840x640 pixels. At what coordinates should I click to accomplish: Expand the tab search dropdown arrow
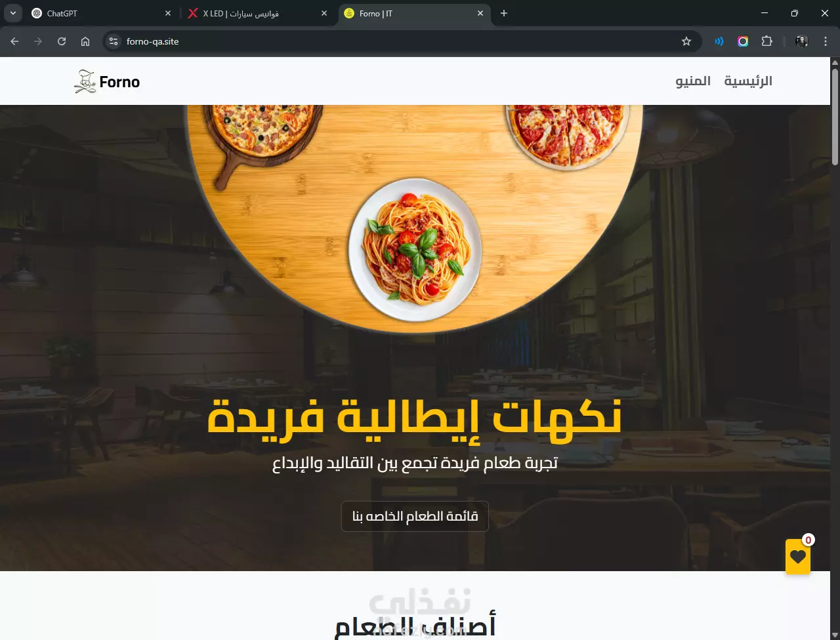pyautogui.click(x=12, y=13)
